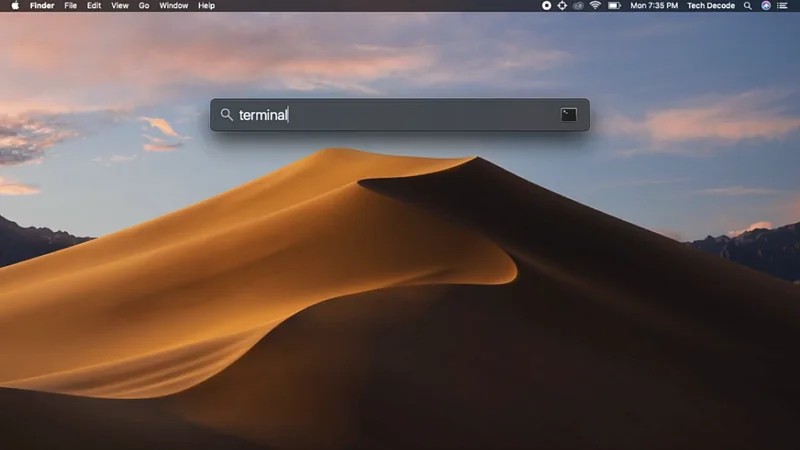
Task: Open the Help menu
Action: pyautogui.click(x=206, y=6)
